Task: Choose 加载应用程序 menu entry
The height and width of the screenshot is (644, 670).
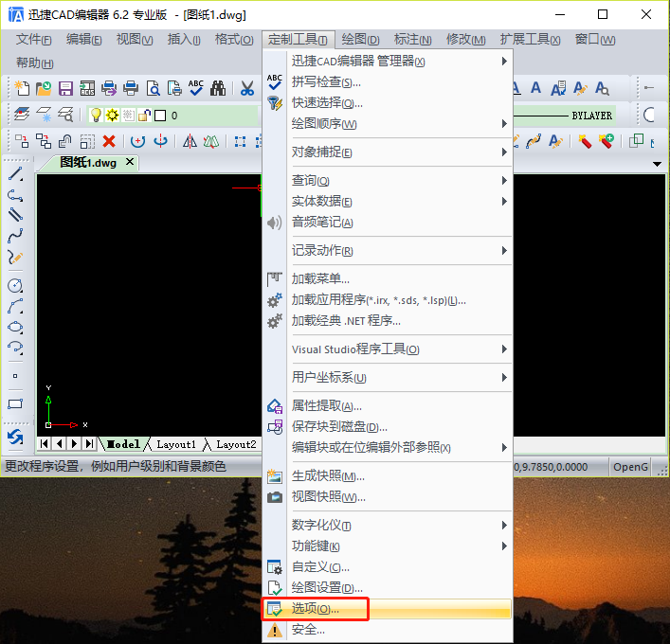Action: pyautogui.click(x=388, y=300)
